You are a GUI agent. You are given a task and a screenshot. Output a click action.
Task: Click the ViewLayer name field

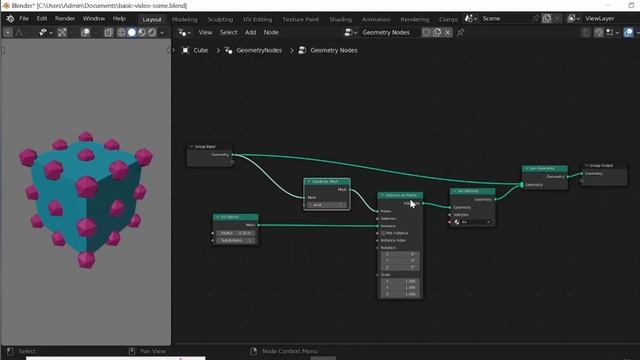pyautogui.click(x=611, y=19)
